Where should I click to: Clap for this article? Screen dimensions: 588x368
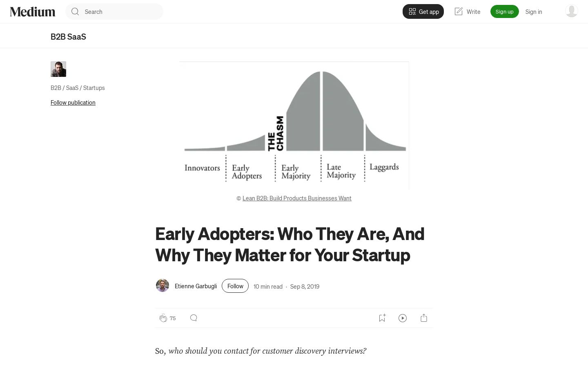[x=163, y=318]
